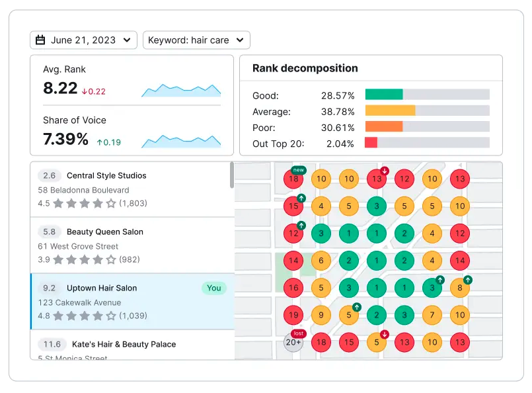Viewport: 532px width, 393px height.
Task: Click the yellow pin 5 with down arrow
Action: pos(377,343)
